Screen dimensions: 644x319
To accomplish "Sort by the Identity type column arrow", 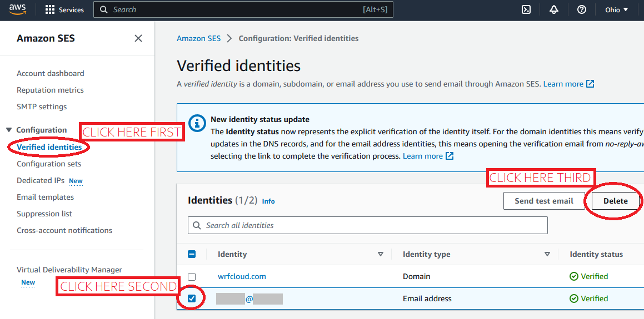I will pyautogui.click(x=547, y=254).
